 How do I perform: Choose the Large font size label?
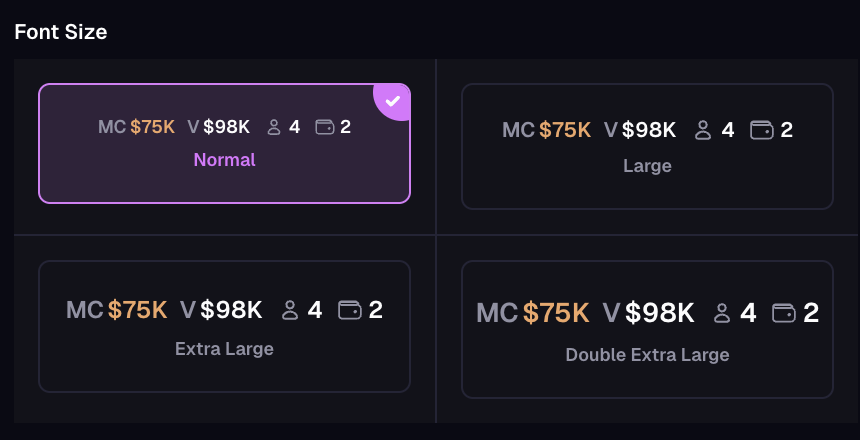tap(647, 166)
